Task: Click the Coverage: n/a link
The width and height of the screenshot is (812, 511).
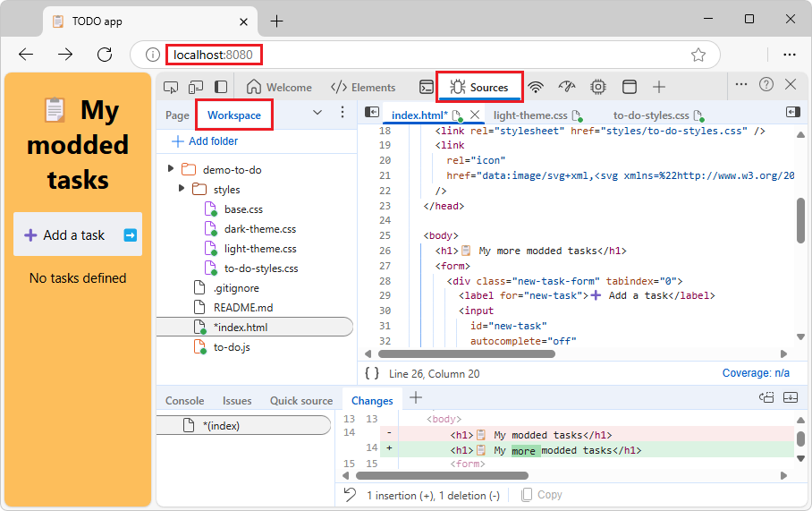Action: 756,373
